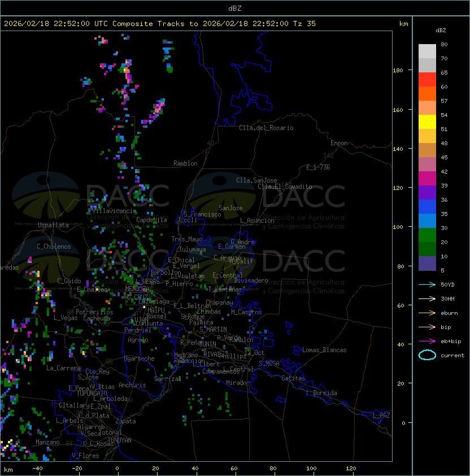This screenshot has width=470, height=476.
Task: Select the bright yellow 54 dBZ legend swatch
Action: pyautogui.click(x=427, y=122)
